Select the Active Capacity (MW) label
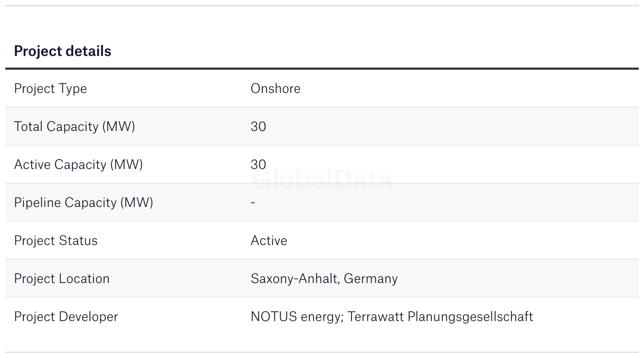The width and height of the screenshot is (644, 358). click(78, 164)
